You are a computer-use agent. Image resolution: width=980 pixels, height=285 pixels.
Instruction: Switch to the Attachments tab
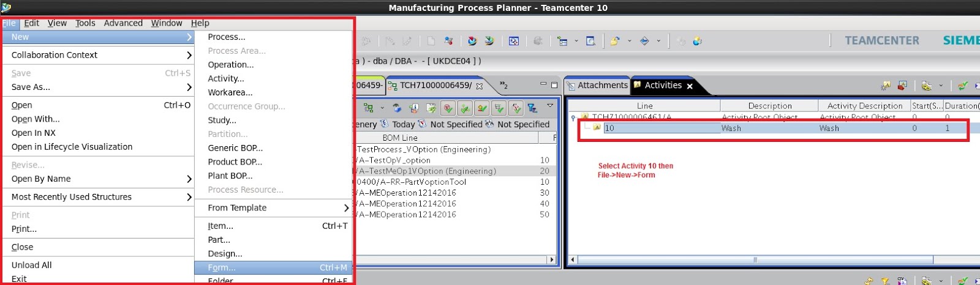(597, 86)
